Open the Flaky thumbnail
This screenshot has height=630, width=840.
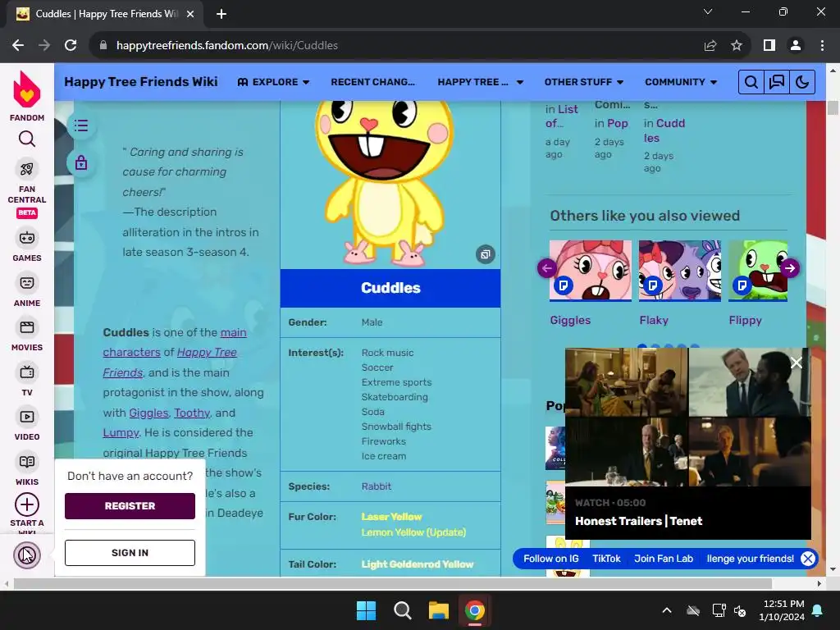(680, 271)
